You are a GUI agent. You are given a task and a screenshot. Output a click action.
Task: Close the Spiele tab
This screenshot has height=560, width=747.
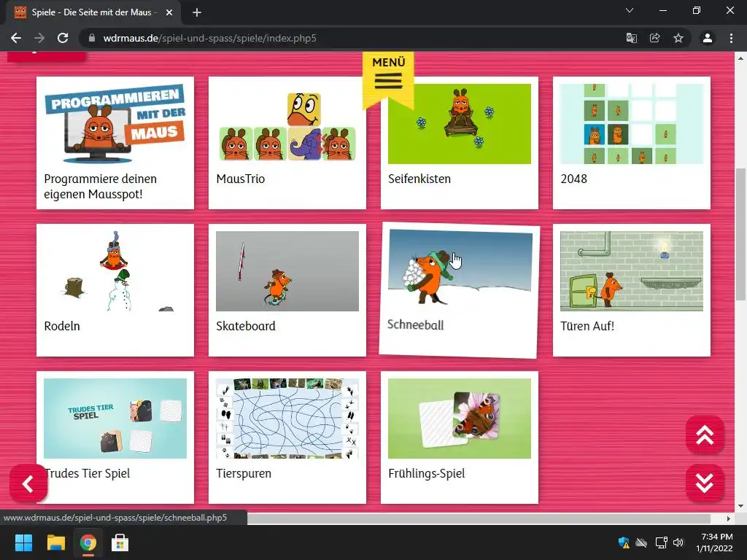(x=169, y=12)
